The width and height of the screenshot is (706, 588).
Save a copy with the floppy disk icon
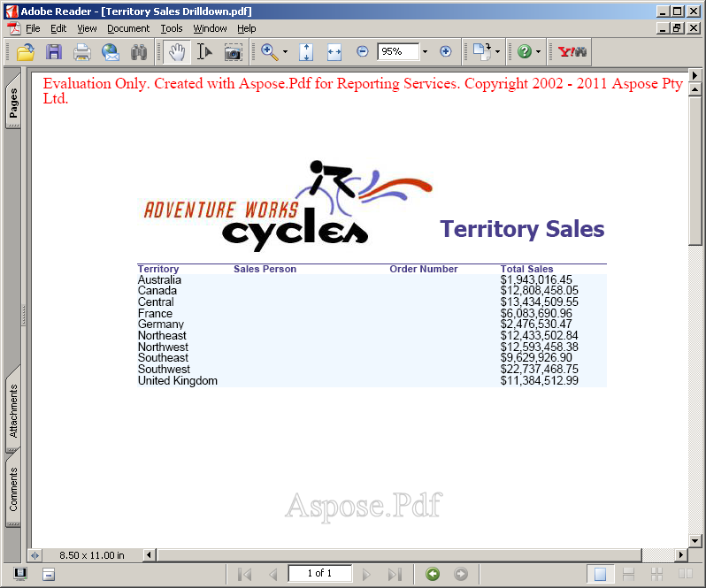point(54,52)
